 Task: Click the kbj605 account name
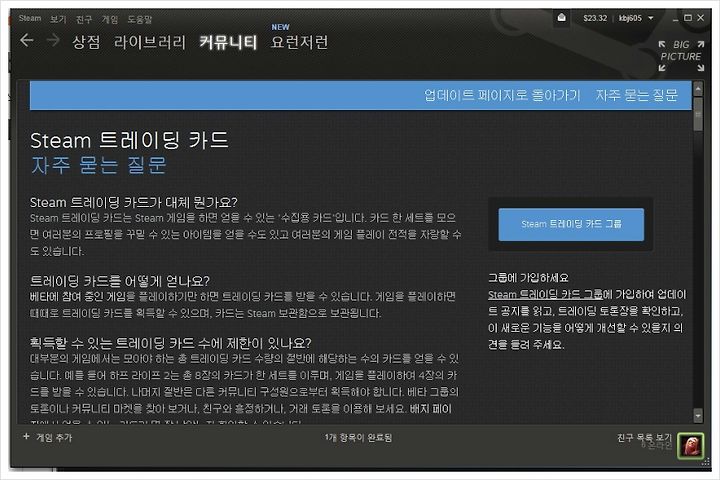pyautogui.click(x=630, y=18)
